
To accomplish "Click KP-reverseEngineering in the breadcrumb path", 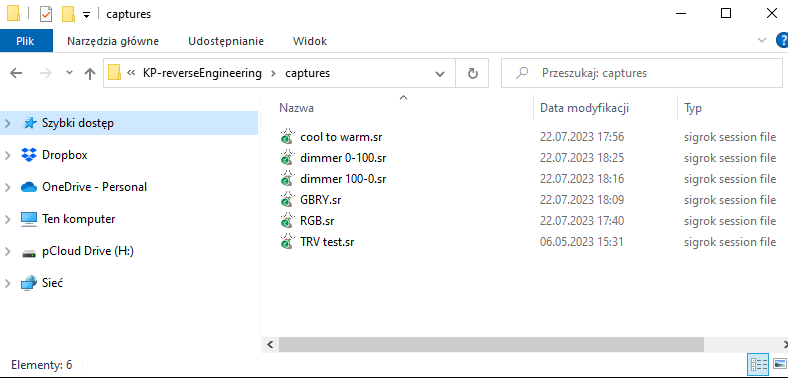I will click(x=203, y=73).
